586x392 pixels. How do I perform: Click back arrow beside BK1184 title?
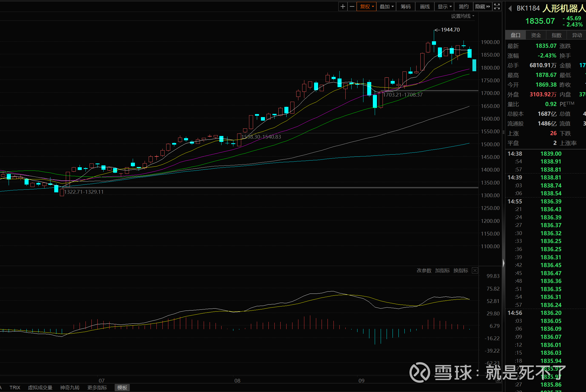pyautogui.click(x=510, y=9)
